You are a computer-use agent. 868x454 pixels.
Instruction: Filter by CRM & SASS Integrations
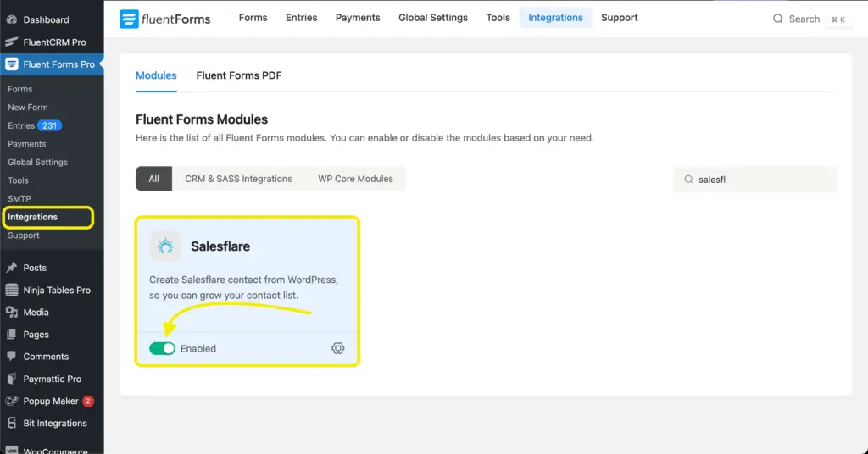coord(238,179)
